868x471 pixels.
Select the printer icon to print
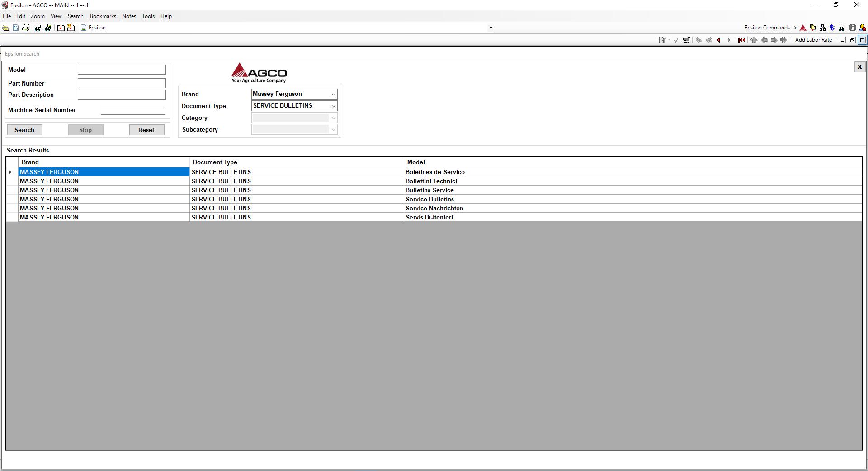click(x=26, y=27)
